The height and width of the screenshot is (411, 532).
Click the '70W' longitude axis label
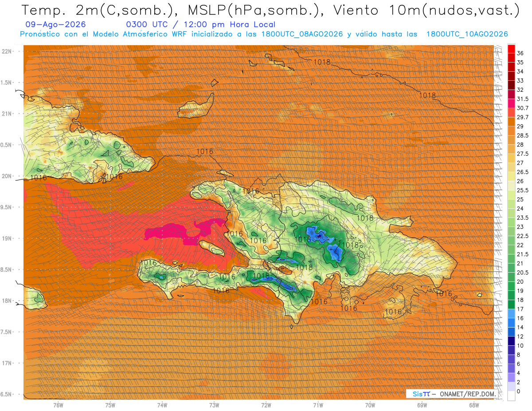coord(370,405)
